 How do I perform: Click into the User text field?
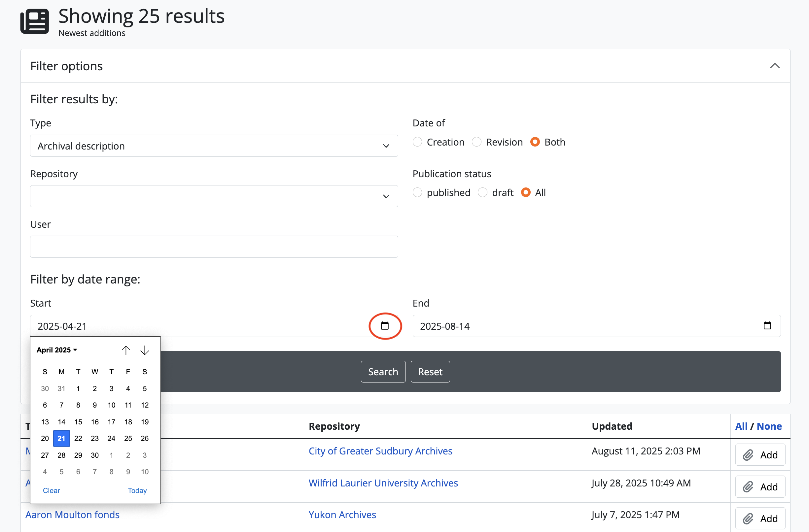pos(214,246)
